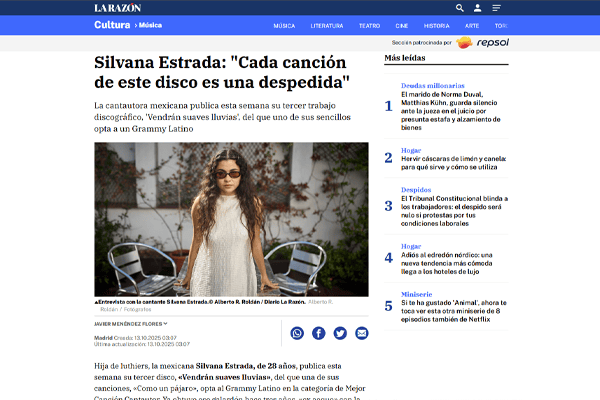Share article on Facebook

[319, 333]
